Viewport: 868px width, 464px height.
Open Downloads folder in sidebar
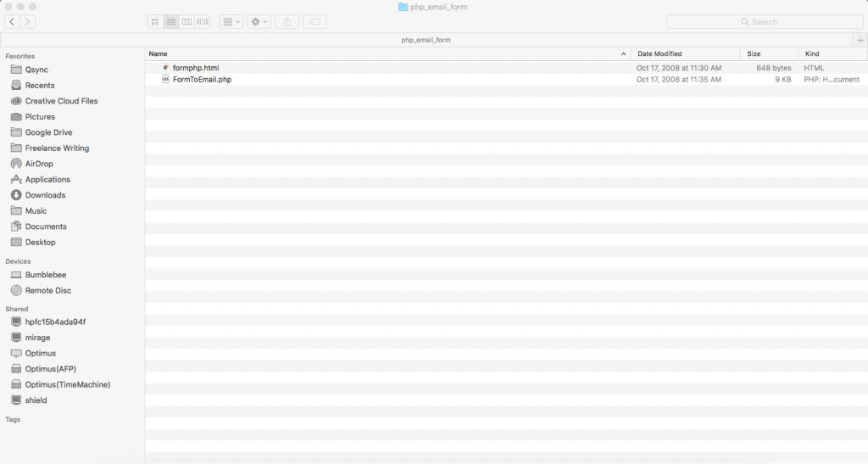point(45,195)
